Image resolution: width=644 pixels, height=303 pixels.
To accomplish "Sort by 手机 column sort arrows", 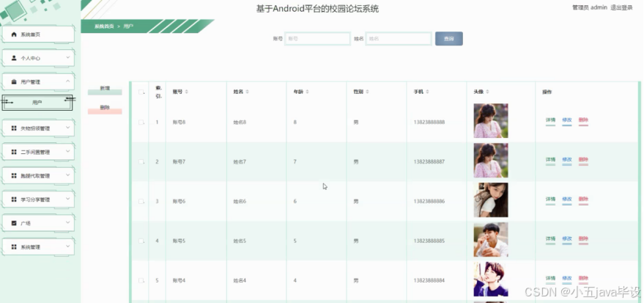I will 427,92.
